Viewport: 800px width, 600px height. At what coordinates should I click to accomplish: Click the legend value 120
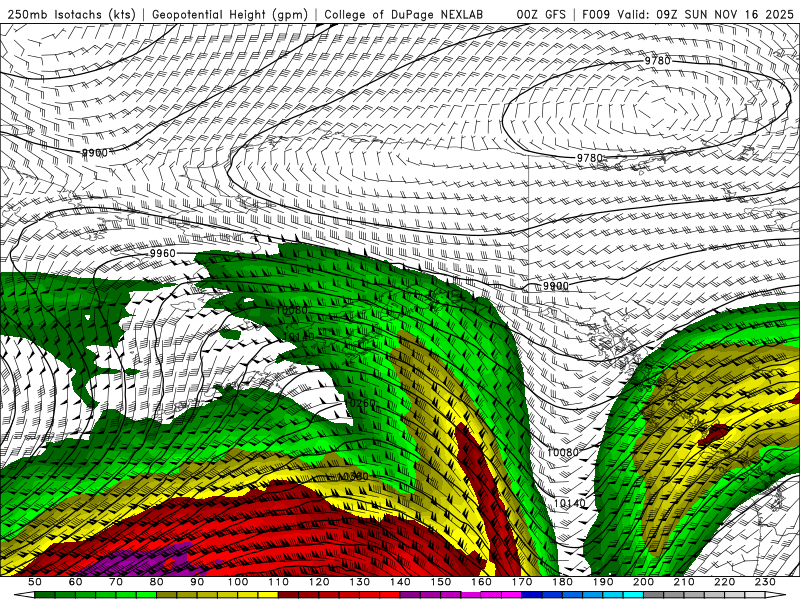click(x=319, y=582)
